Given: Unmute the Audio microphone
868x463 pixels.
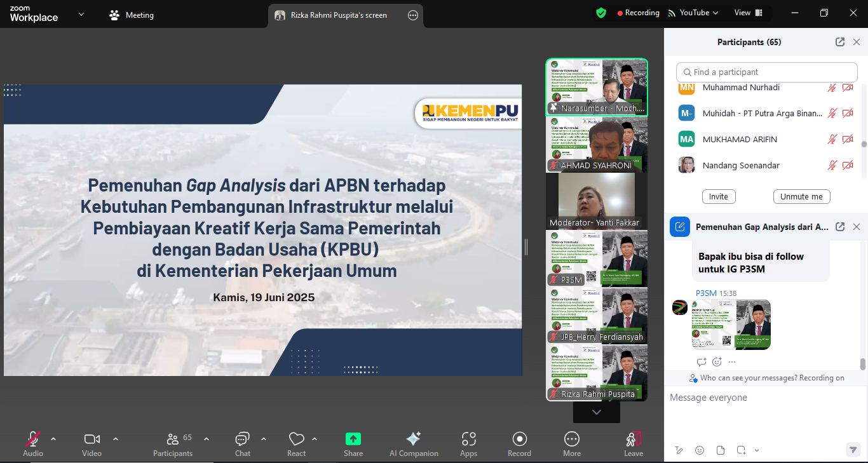Looking at the screenshot, I should tap(33, 439).
